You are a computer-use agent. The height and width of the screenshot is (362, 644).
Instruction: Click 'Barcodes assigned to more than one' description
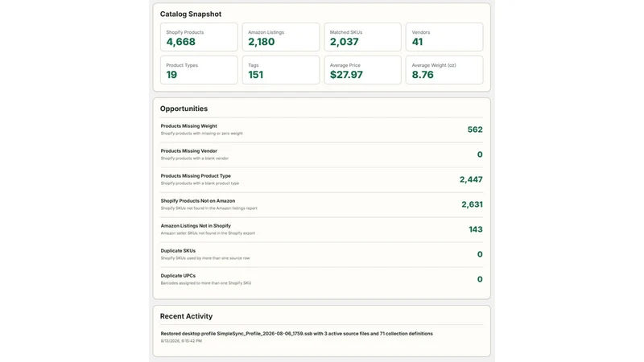coord(206,283)
